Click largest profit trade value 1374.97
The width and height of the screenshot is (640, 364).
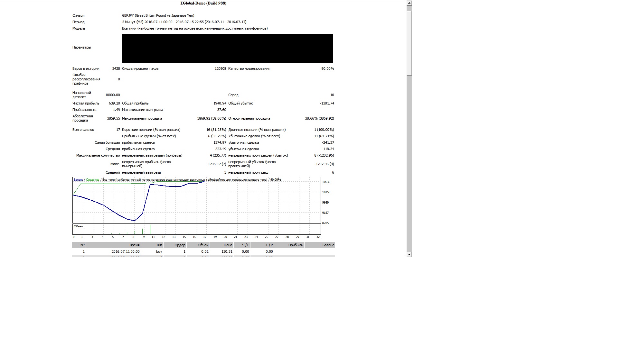(220, 142)
